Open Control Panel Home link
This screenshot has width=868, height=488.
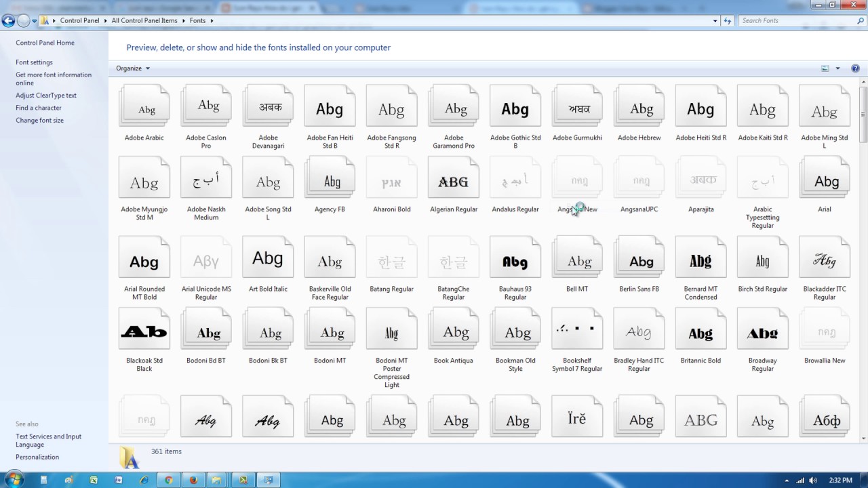[x=45, y=43]
